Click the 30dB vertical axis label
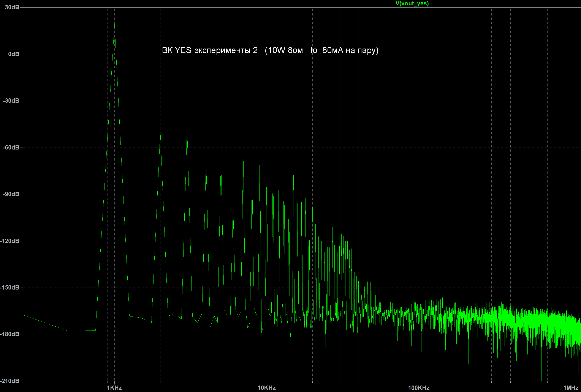Screen dimensions: 581x392 12,7
